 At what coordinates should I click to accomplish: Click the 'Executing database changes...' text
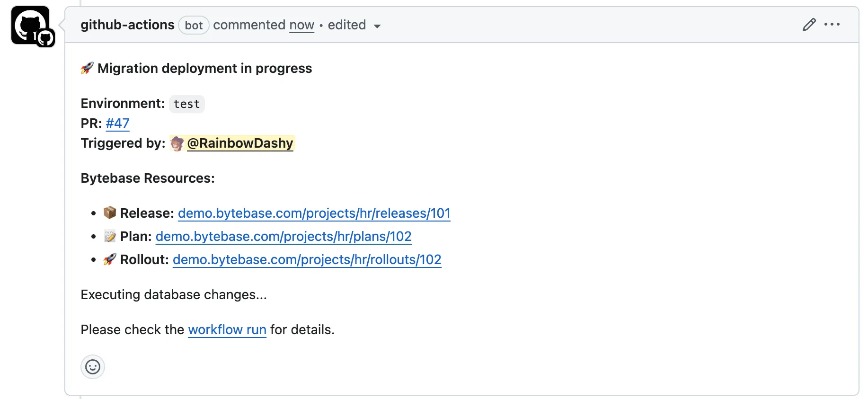coord(174,295)
